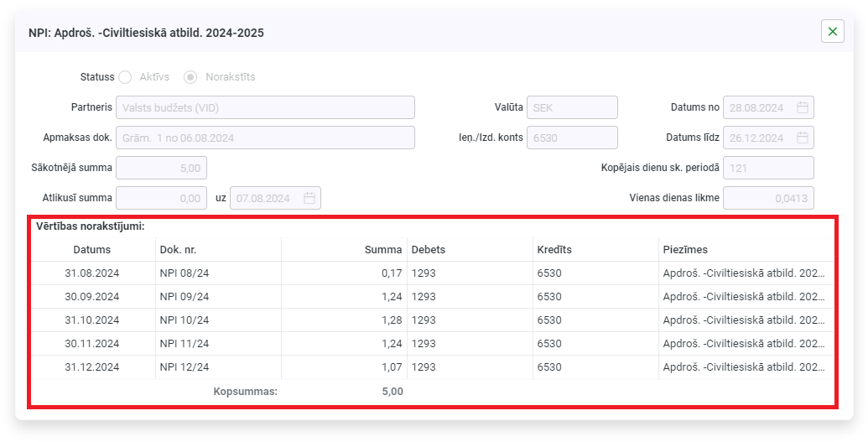The image size is (868, 442).
Task: Select the Norakstīts status radio button
Action: click(x=191, y=77)
